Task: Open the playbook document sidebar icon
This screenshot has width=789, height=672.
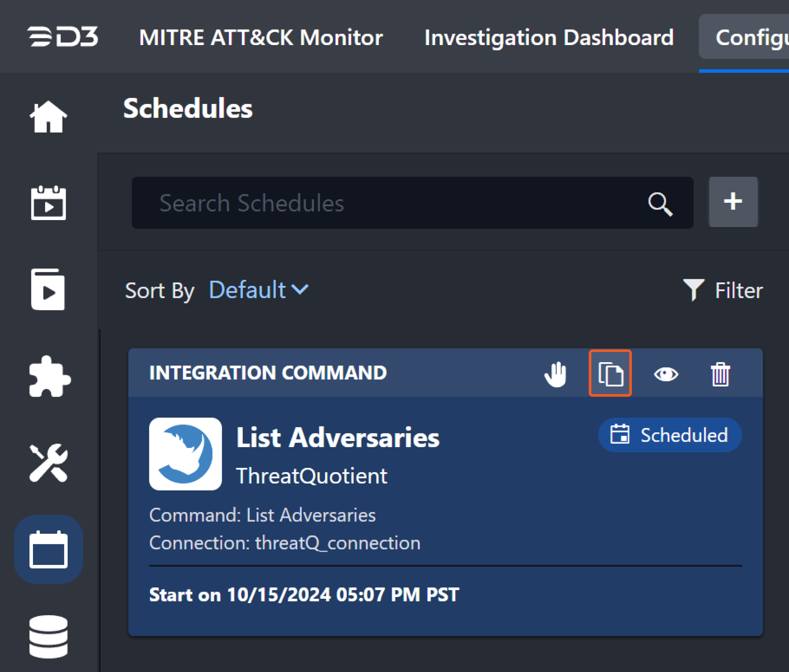Action: pos(48,290)
